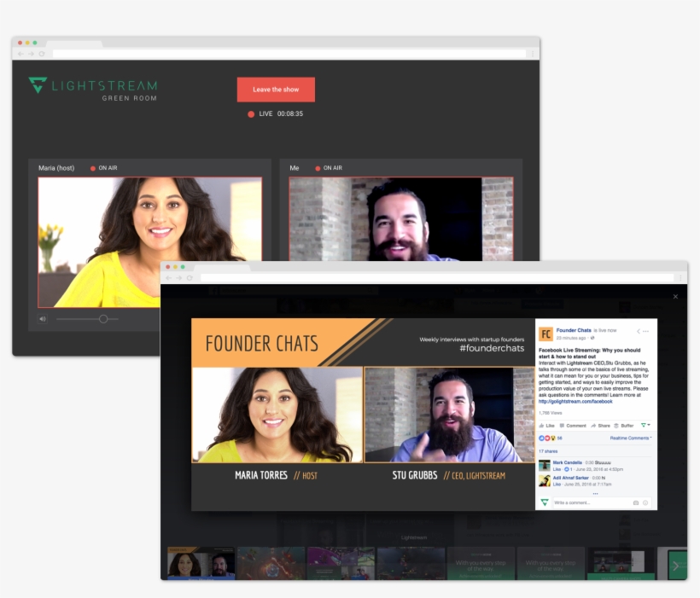Image resolution: width=700 pixels, height=598 pixels.
Task: Click the #founderchats hashtag text
Action: [x=492, y=349]
